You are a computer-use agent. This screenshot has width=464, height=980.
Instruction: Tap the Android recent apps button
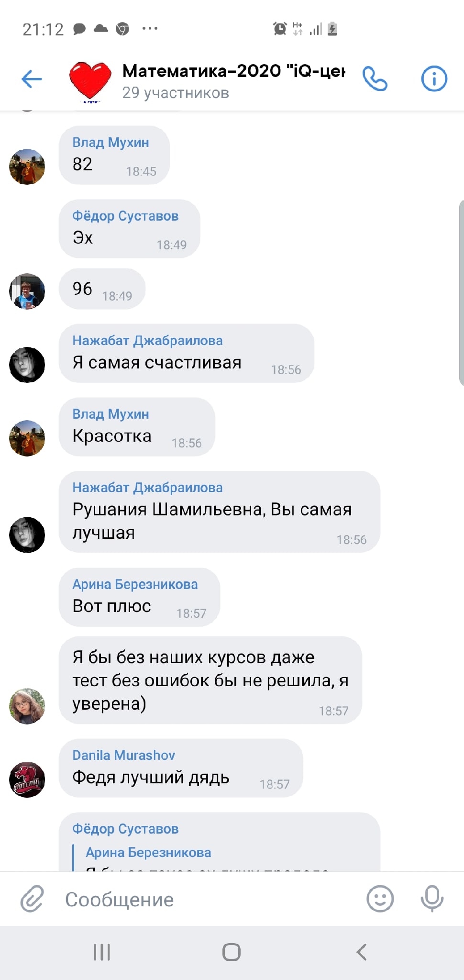coord(102,952)
